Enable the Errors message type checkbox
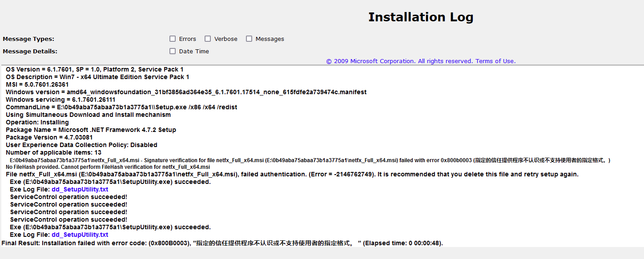Viewport: 644px width, 259px height. tap(173, 39)
